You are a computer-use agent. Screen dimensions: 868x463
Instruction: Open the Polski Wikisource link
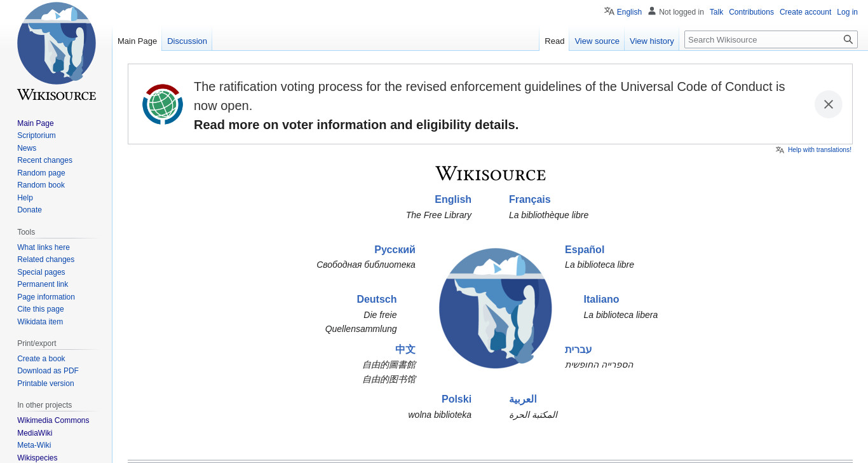[x=456, y=399]
